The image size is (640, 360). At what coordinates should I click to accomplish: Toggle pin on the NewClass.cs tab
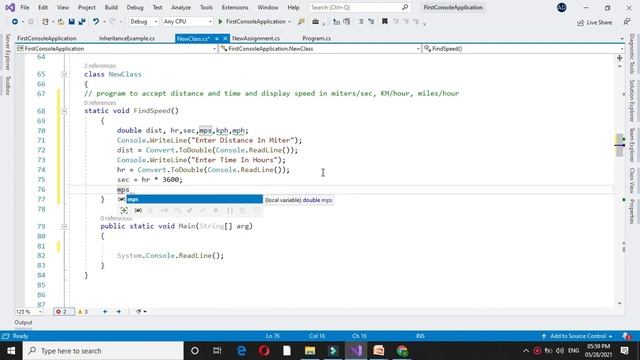point(217,38)
